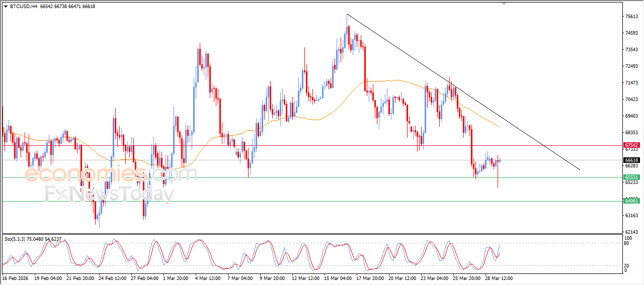Click the 63163 price axis value

coord(631,216)
